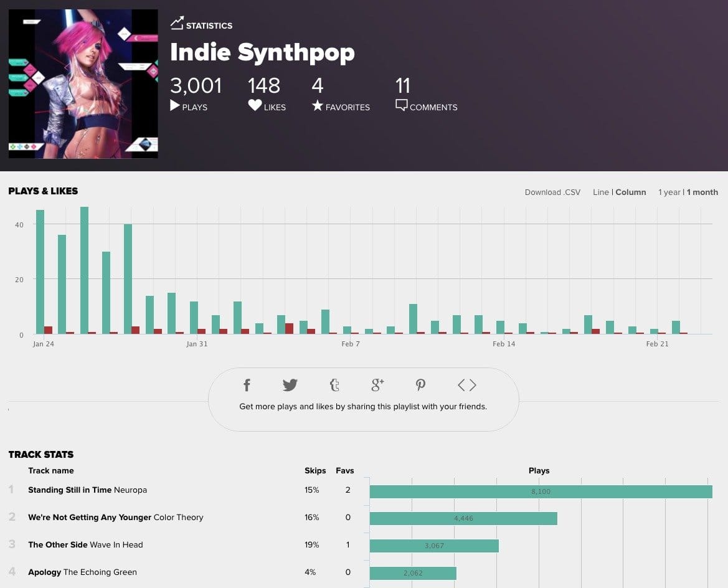Download the .CSV file

(552, 192)
